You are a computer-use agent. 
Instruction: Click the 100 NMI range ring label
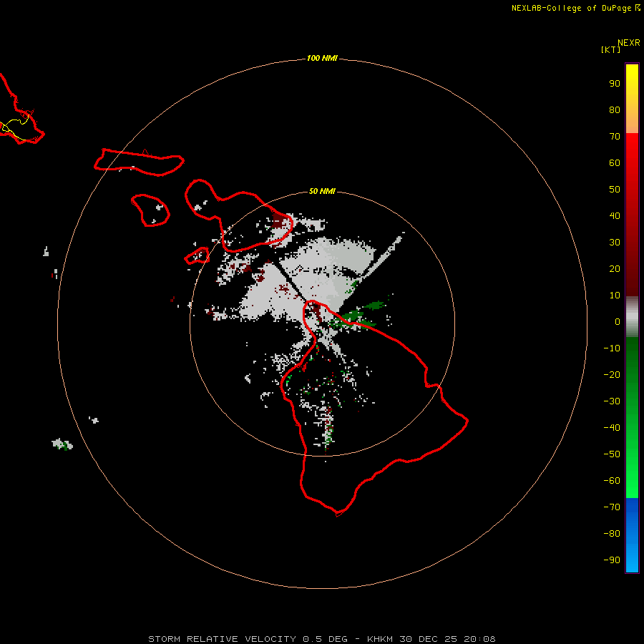coord(322,59)
